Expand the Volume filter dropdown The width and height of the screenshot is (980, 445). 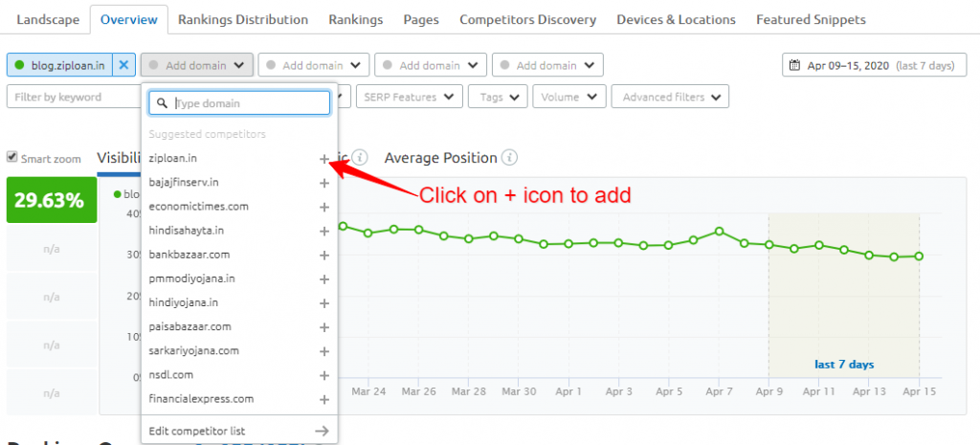[568, 97]
